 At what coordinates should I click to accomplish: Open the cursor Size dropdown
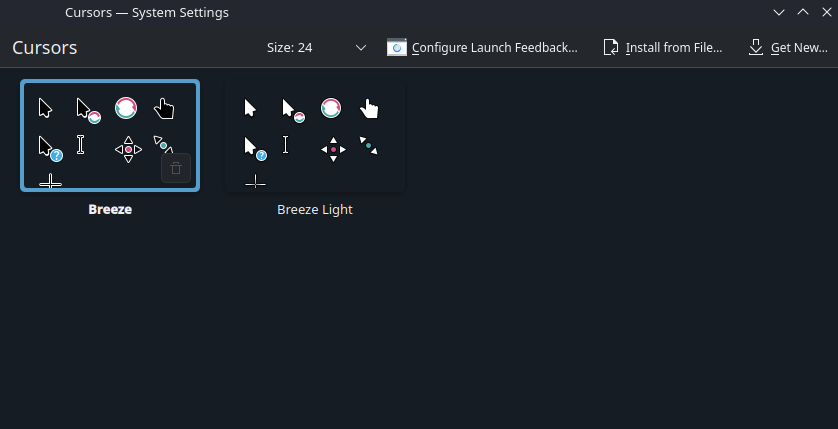[x=316, y=48]
